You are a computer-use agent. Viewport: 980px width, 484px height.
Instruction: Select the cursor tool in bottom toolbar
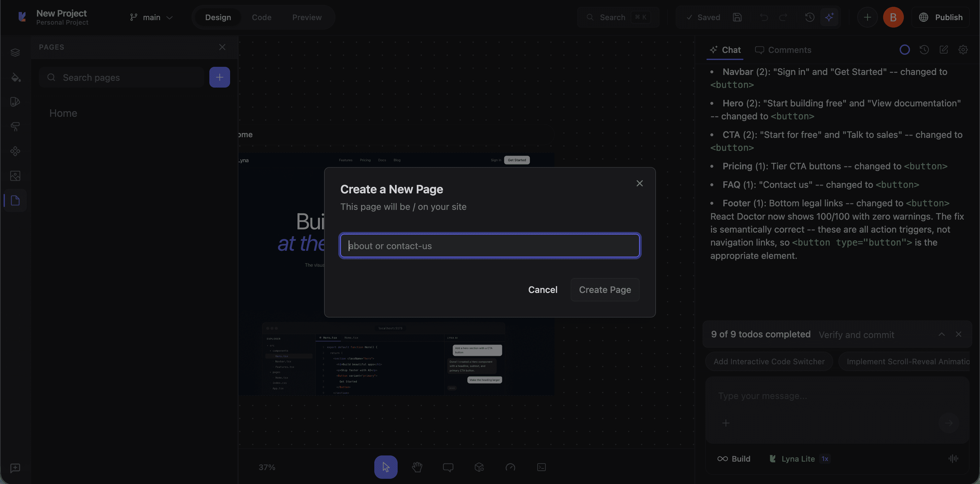coord(385,467)
